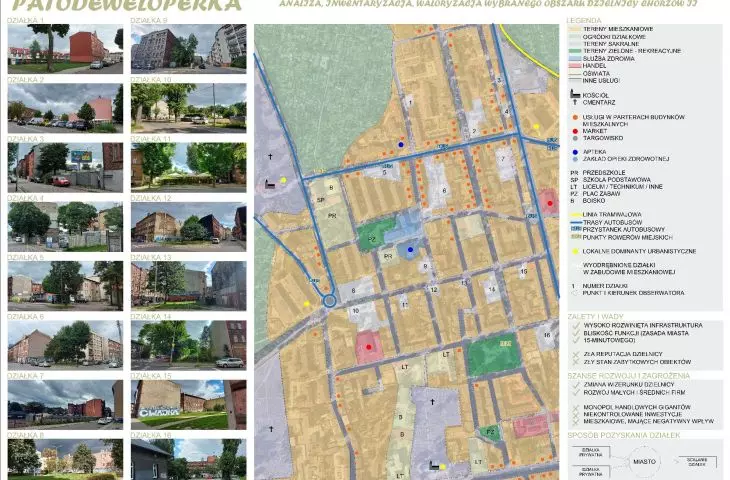Click 'MONOPOL HANDLOWYCH GIGANTÓW' text
The height and width of the screenshot is (480, 730).
pyautogui.click(x=636, y=407)
